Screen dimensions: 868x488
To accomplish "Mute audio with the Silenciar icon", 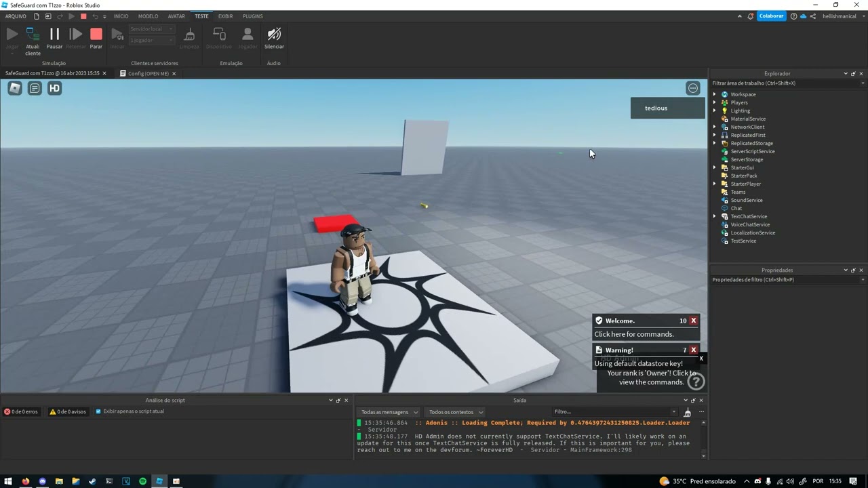I will click(274, 38).
